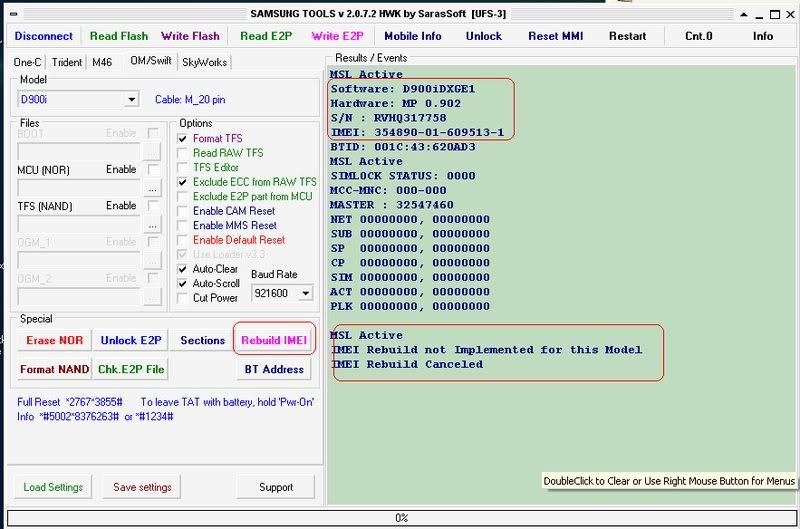The image size is (800, 529).
Task: Switch to the Trident tab
Action: point(66,62)
